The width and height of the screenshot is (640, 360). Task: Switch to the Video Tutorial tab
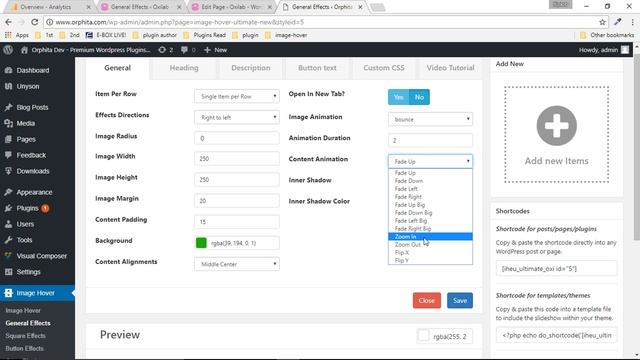450,68
